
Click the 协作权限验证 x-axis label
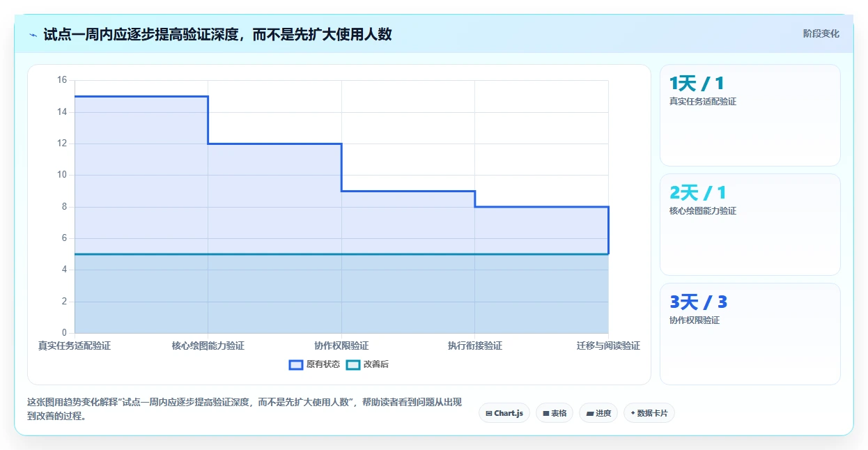(341, 346)
